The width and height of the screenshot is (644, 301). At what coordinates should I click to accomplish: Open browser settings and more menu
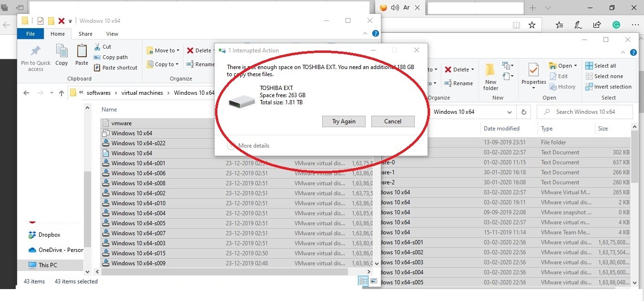(634, 25)
